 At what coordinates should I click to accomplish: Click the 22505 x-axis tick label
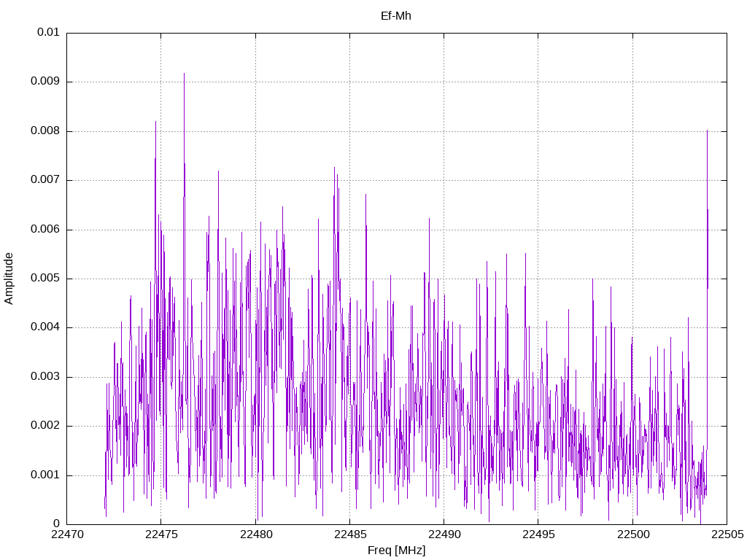tap(727, 534)
